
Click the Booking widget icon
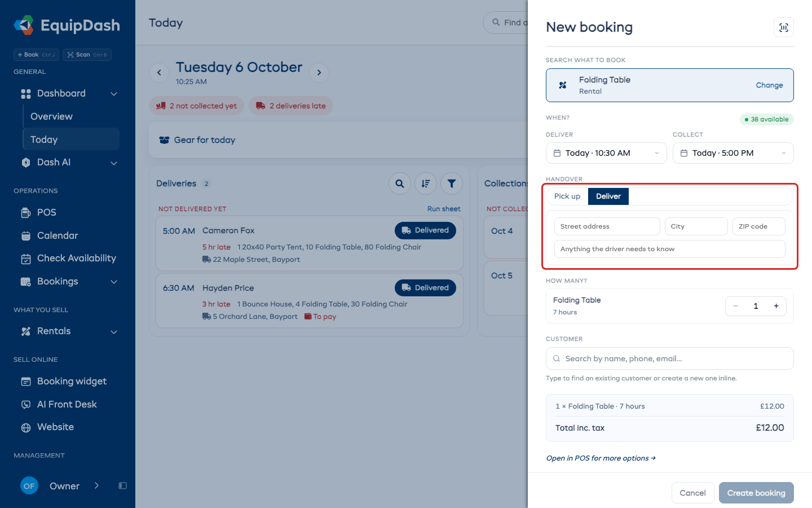click(x=26, y=382)
